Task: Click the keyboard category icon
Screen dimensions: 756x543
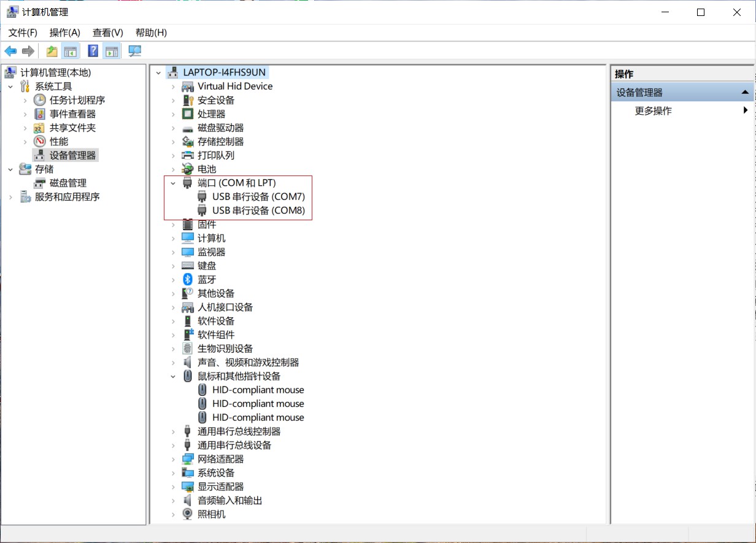Action: click(188, 266)
